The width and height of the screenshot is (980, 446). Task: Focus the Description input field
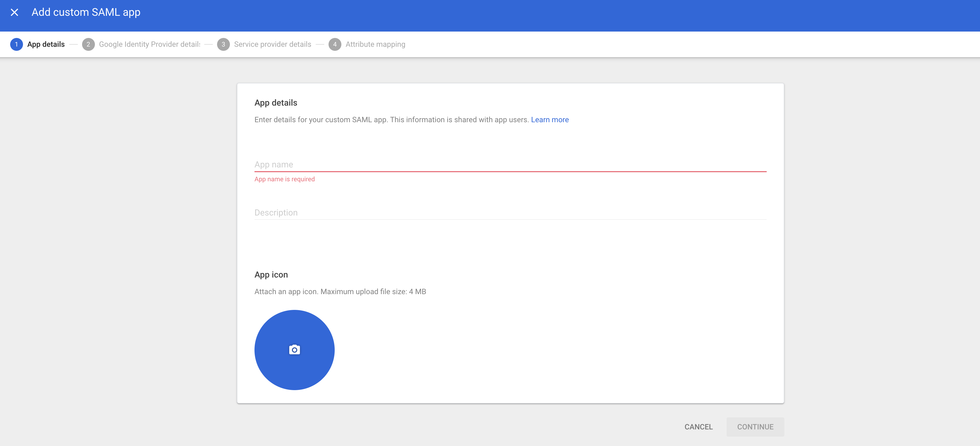[510, 212]
